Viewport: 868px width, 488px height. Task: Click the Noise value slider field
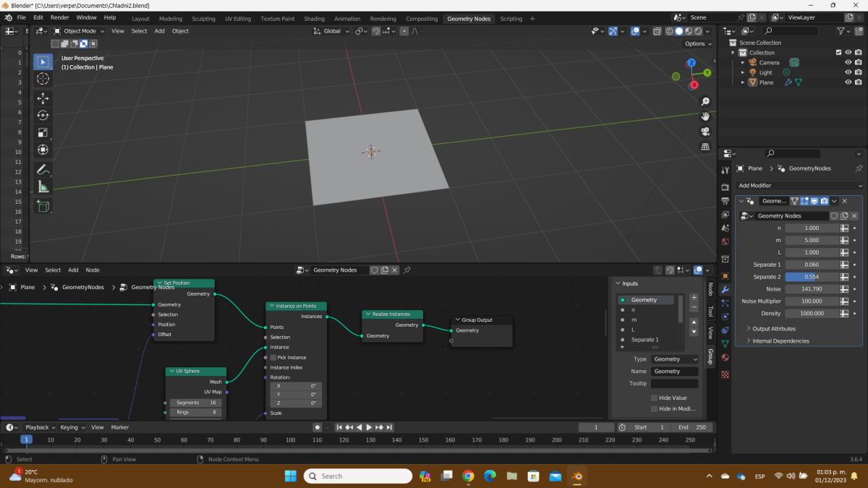pos(812,289)
